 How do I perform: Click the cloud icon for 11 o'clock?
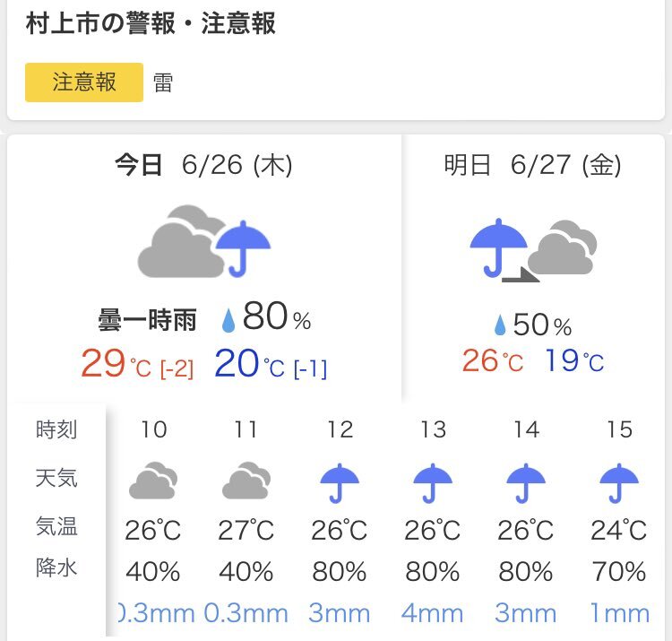click(x=246, y=481)
